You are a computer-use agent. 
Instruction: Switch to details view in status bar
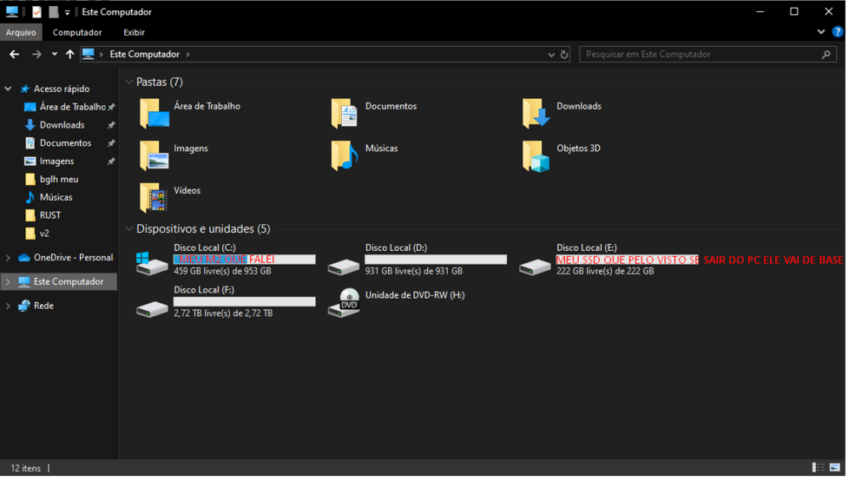point(818,468)
